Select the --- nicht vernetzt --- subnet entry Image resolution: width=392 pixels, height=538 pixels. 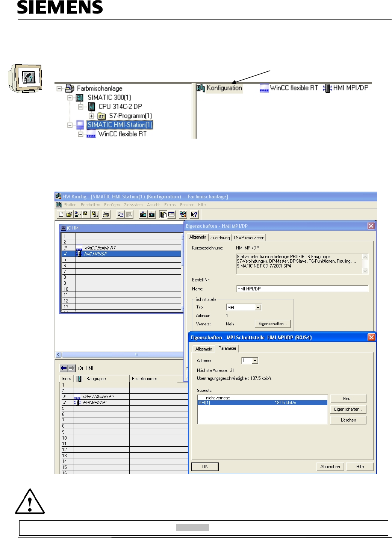click(262, 398)
